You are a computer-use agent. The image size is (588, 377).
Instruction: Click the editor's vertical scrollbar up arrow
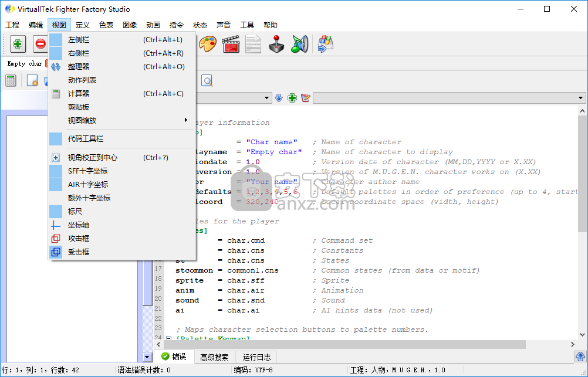pos(582,111)
